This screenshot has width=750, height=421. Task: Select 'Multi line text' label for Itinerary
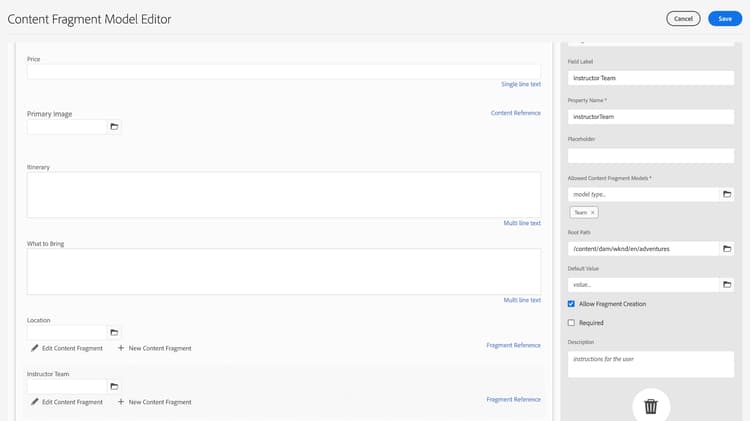[x=522, y=223]
